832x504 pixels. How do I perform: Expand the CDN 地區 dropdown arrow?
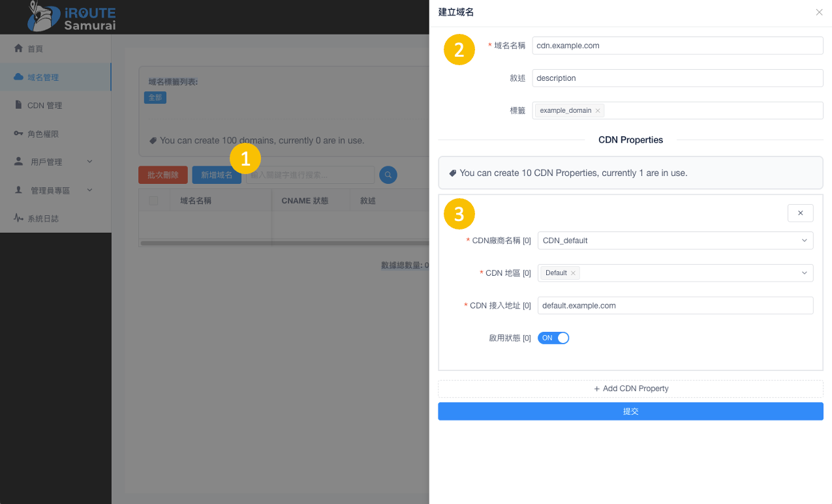point(804,273)
